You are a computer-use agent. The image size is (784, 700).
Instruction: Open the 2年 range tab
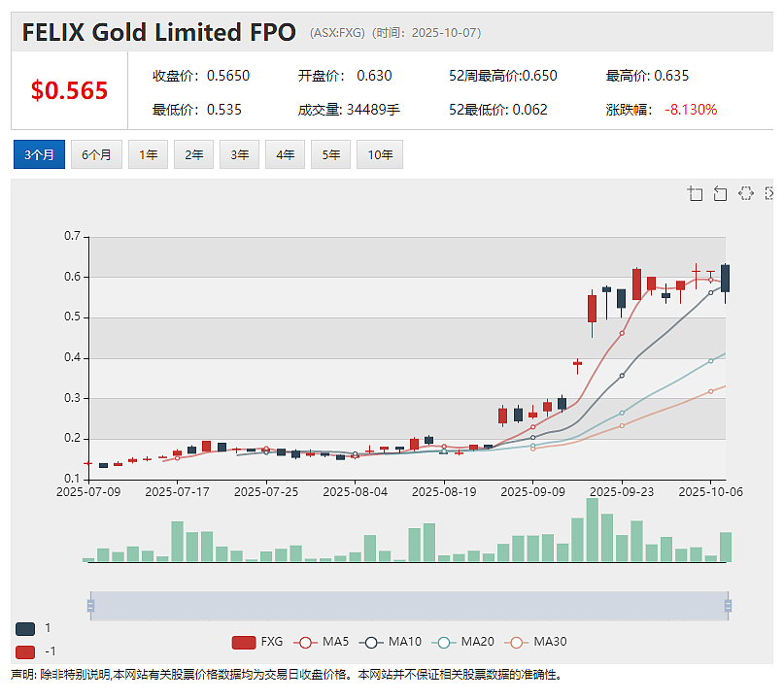pos(193,155)
